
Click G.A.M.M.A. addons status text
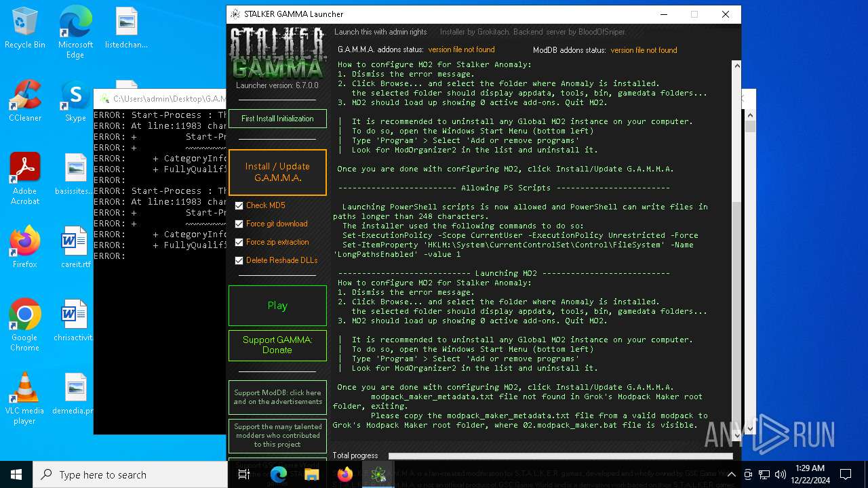tap(416, 49)
